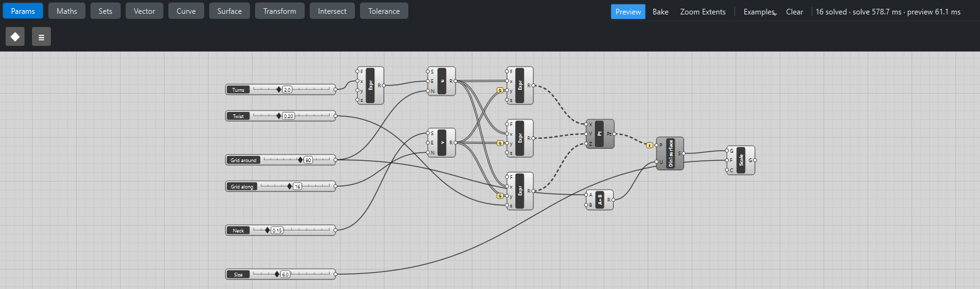The image size is (980, 289).
Task: Click the Dini surface U input port
Action: point(656,162)
